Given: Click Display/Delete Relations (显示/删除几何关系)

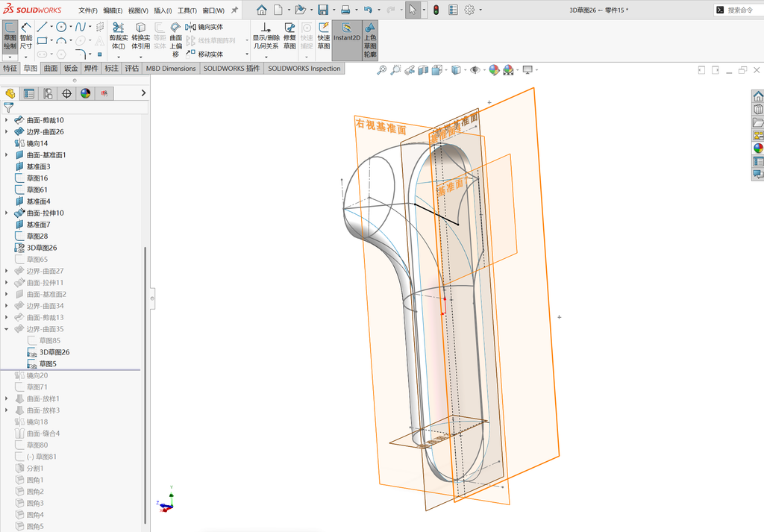Looking at the screenshot, I should [266, 36].
